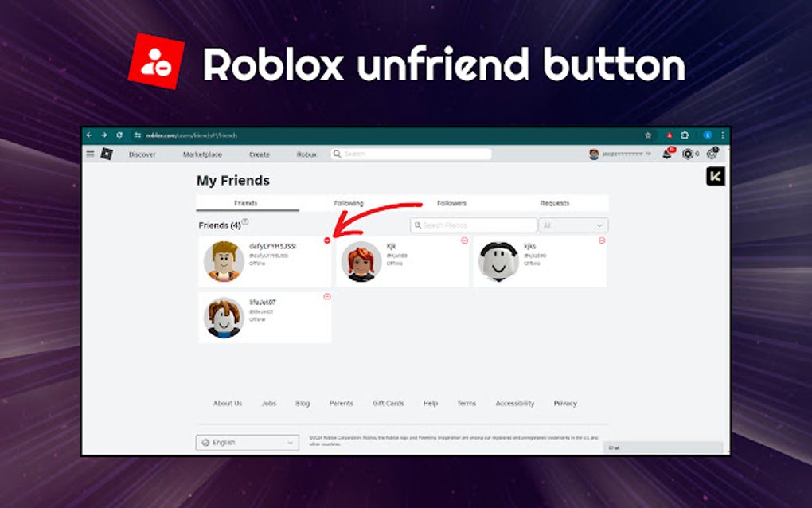This screenshot has width=812, height=508.
Task: Click the Robux currency icon
Action: tap(688, 154)
